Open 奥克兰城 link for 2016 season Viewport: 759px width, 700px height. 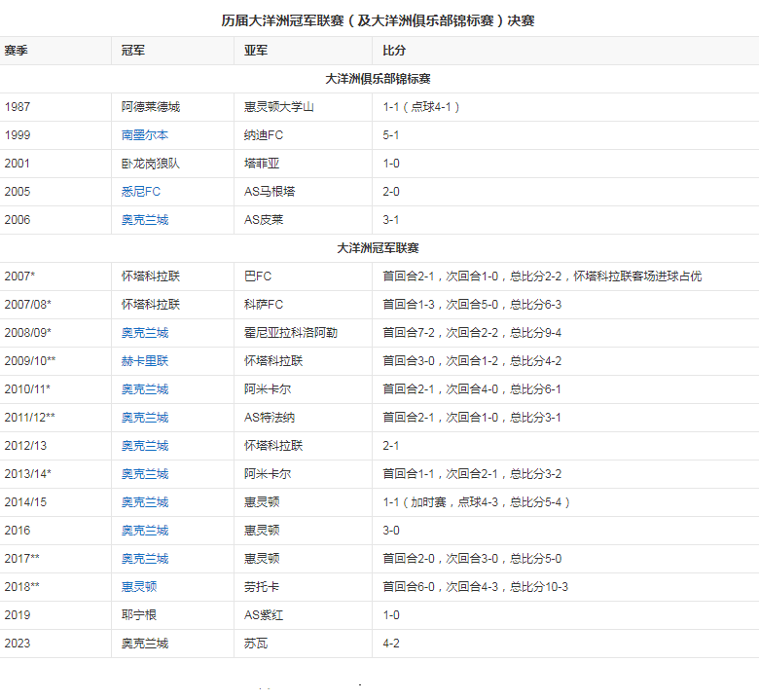144,531
